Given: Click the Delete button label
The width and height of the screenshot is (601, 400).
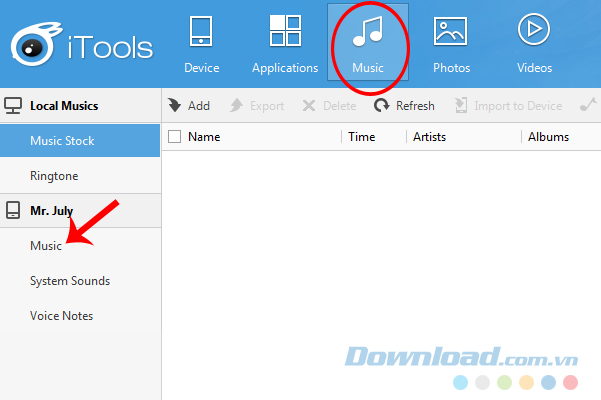Looking at the screenshot, I should click(x=340, y=106).
